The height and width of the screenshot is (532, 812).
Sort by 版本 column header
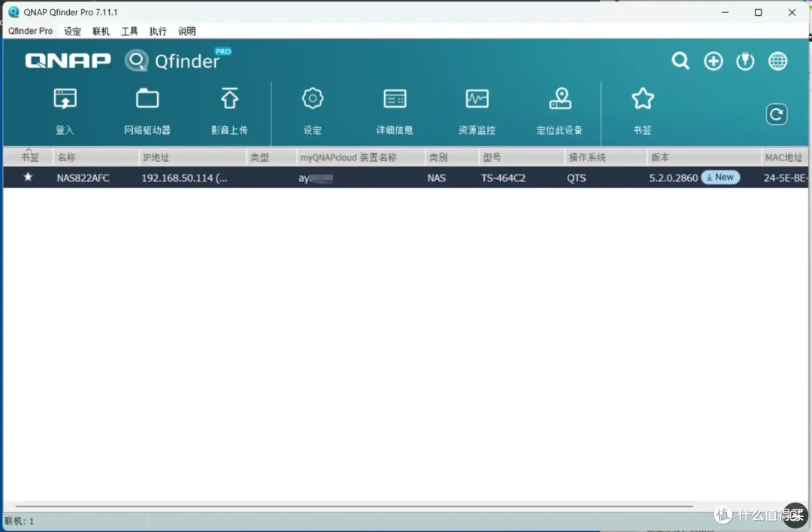tap(704, 157)
